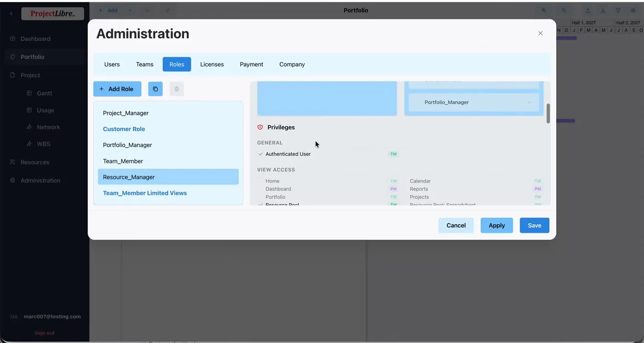Image resolution: width=644 pixels, height=343 pixels.
Task: Click the MA user avatar in the sidebar
Action: pos(14,317)
